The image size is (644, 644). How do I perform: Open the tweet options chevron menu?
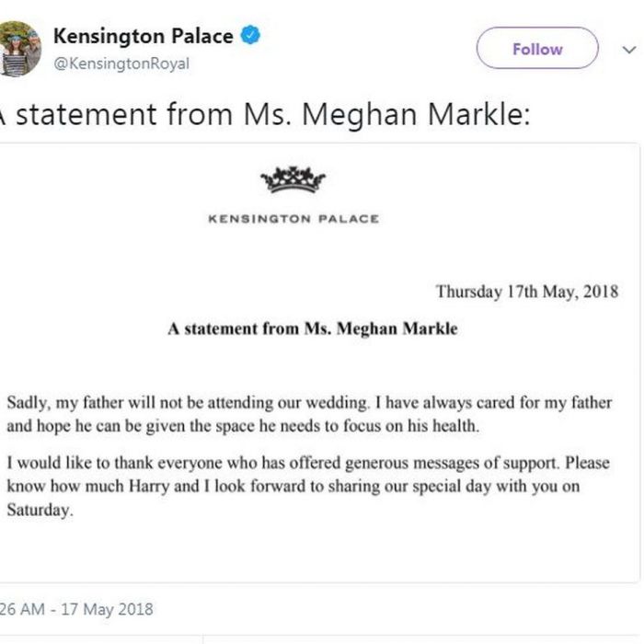(x=628, y=50)
